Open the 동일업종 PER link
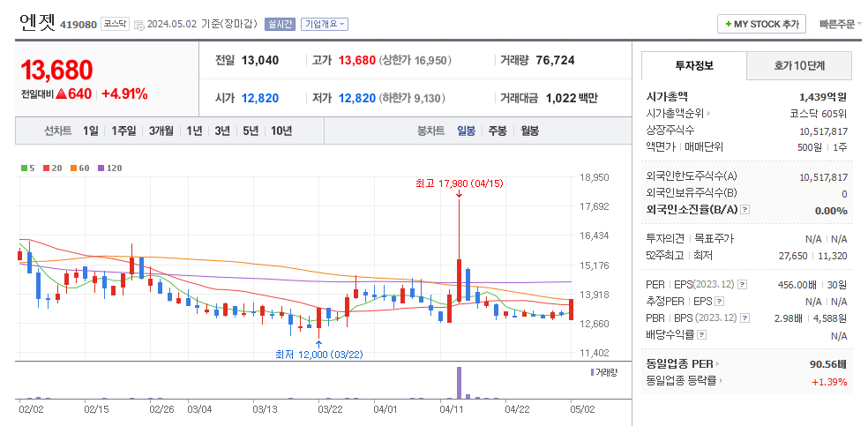This screenshot has width=868, height=426. pos(680,364)
